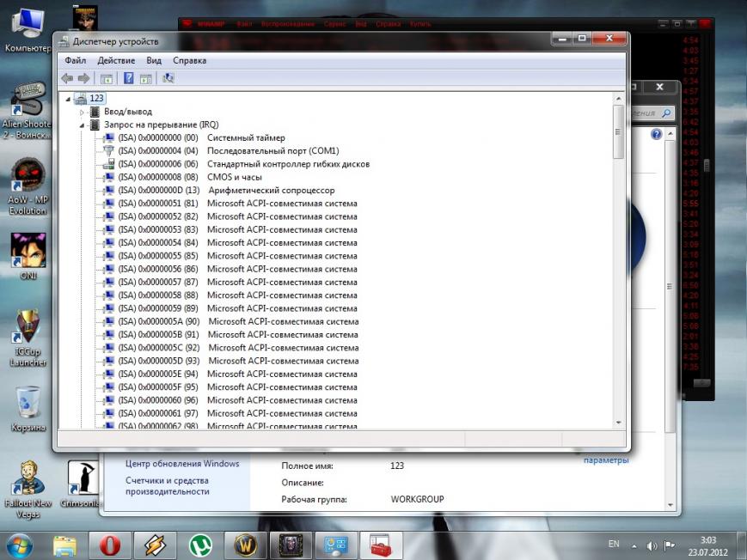Open the Файл menu
The height and width of the screenshot is (560, 747).
point(75,61)
